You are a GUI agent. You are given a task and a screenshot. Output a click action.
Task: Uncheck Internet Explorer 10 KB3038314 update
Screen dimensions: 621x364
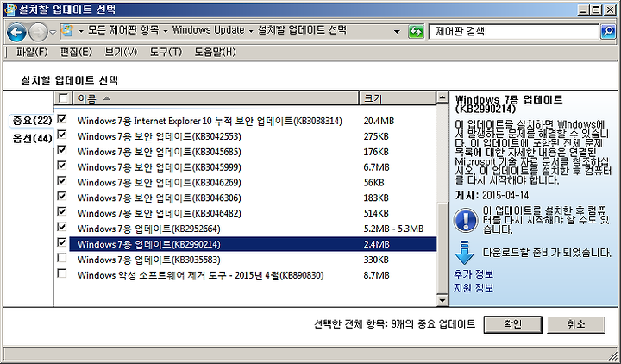click(62, 119)
